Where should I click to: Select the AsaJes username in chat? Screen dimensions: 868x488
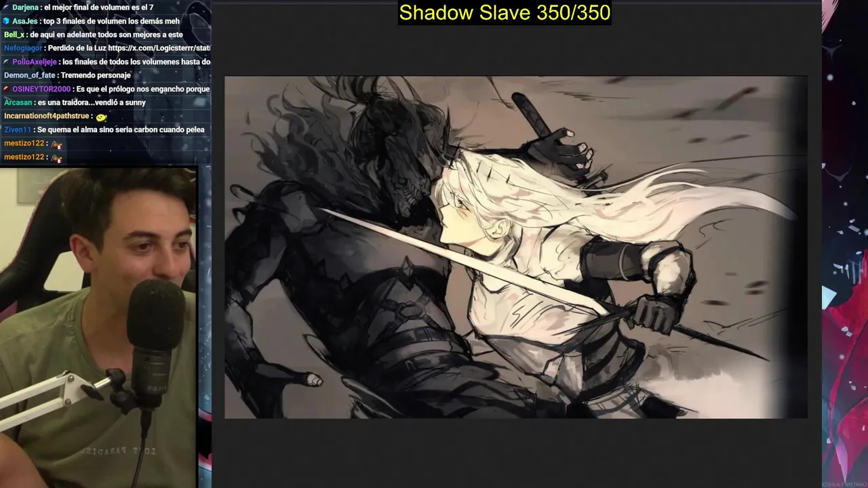pyautogui.click(x=24, y=21)
